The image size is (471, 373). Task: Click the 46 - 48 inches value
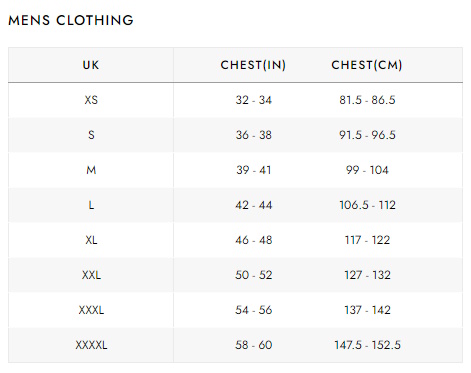click(254, 240)
